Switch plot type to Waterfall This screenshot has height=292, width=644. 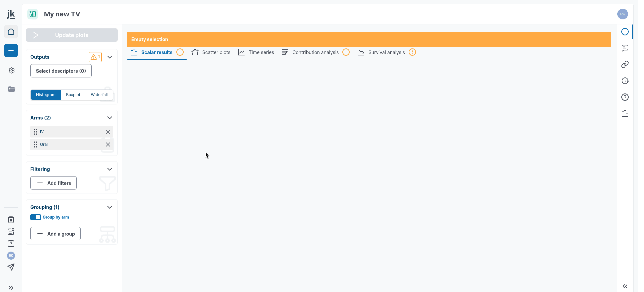click(99, 95)
